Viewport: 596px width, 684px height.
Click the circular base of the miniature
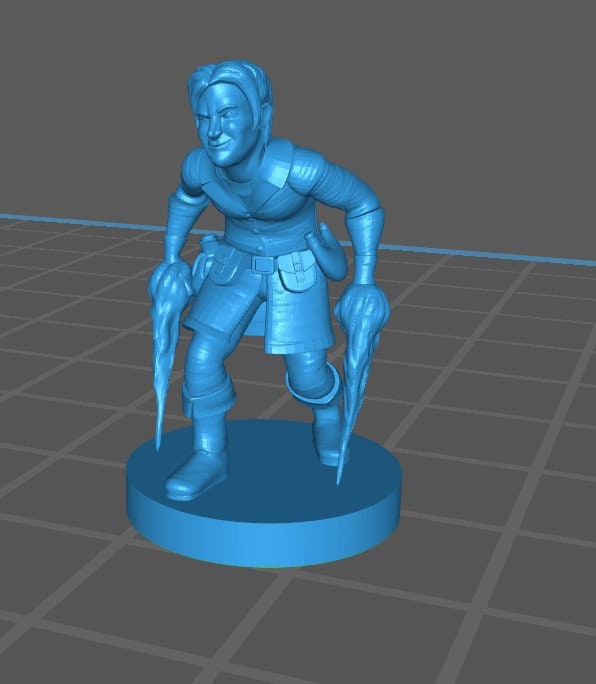tap(263, 495)
